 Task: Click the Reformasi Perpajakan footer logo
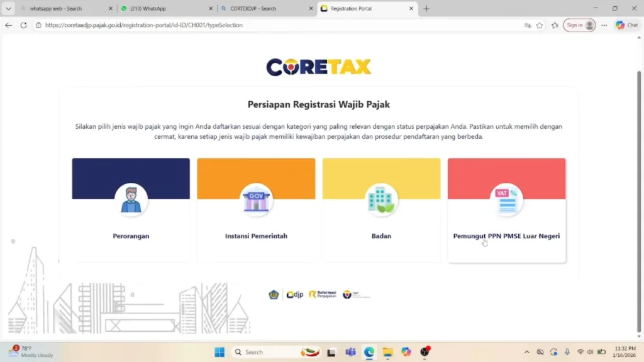[x=323, y=294]
